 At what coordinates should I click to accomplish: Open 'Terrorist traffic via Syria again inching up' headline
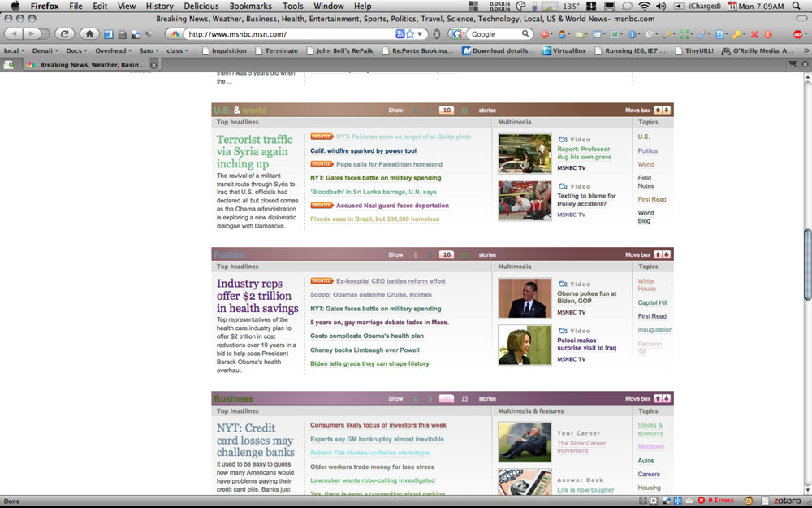click(254, 151)
